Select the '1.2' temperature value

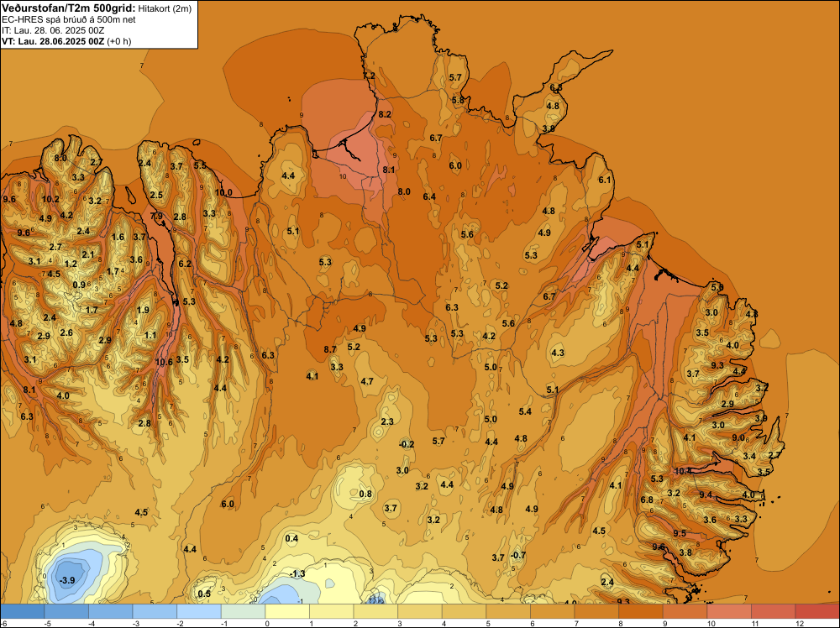pyautogui.click(x=71, y=264)
